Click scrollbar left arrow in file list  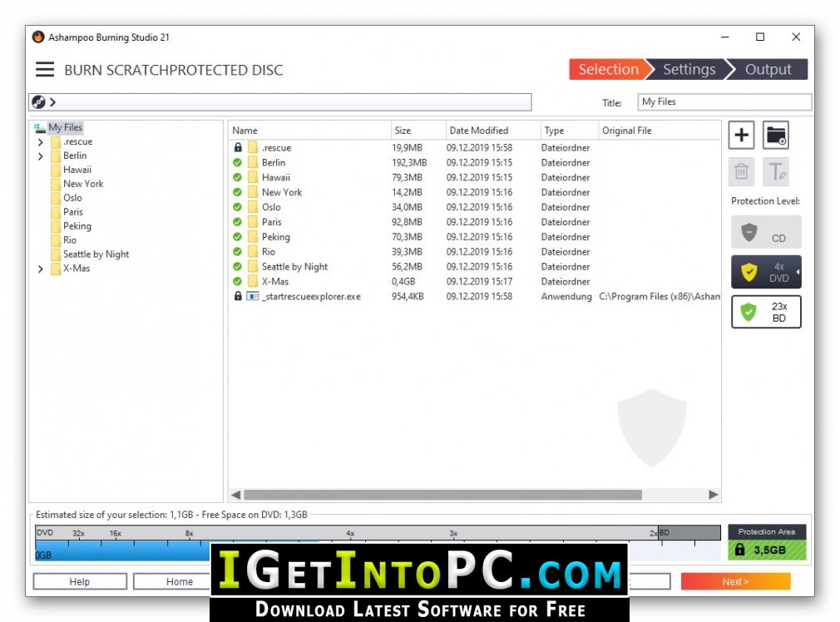(235, 495)
